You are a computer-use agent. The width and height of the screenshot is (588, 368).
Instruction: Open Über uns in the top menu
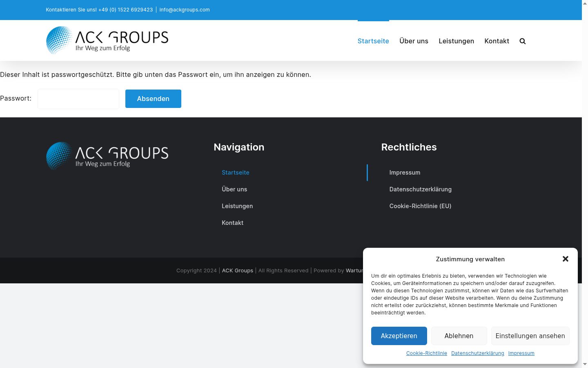pos(414,41)
